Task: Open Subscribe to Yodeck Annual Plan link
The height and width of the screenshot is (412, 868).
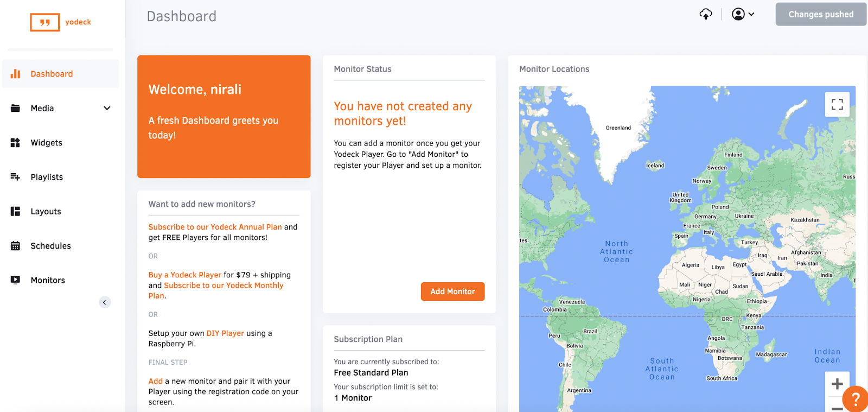Action: click(x=215, y=227)
